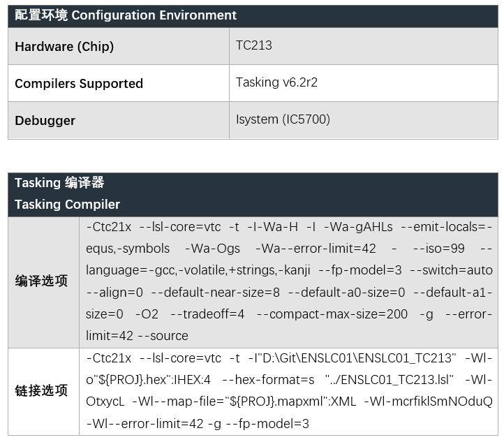Click the Configuration Environment table header
The image size is (504, 442).
pos(126,15)
